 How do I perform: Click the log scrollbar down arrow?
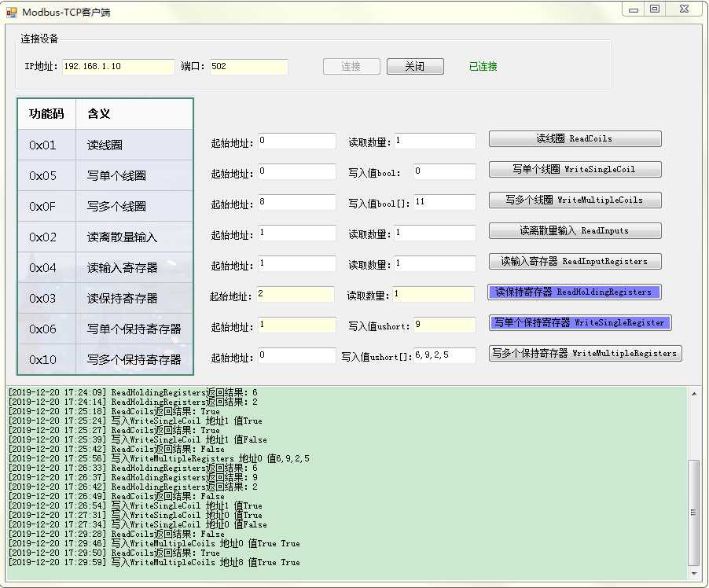[x=693, y=574]
